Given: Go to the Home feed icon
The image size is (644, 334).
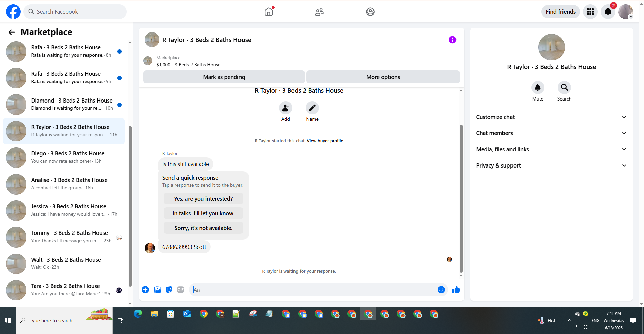Looking at the screenshot, I should click(x=269, y=12).
